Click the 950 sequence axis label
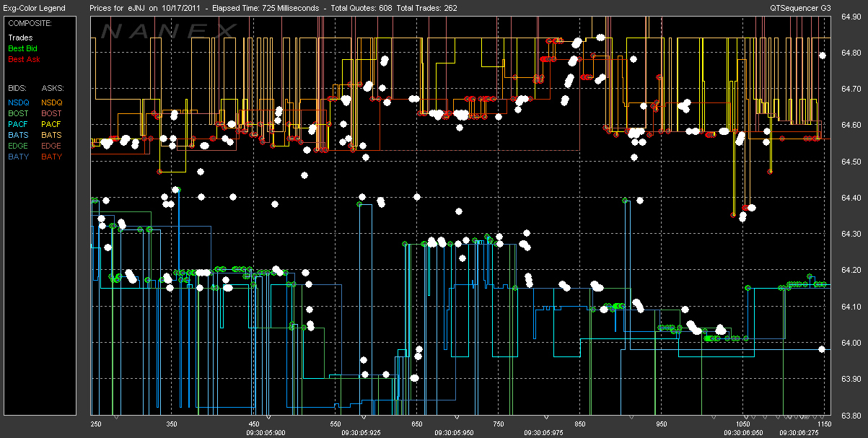This screenshot has height=438, width=868. point(661,424)
